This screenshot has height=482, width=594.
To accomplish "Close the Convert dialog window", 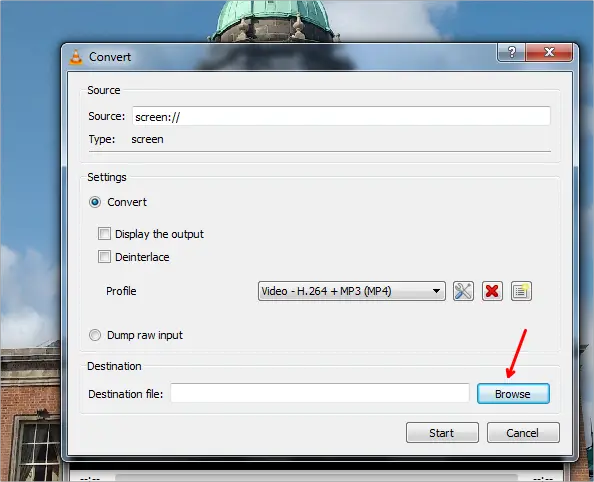I will [x=549, y=52].
